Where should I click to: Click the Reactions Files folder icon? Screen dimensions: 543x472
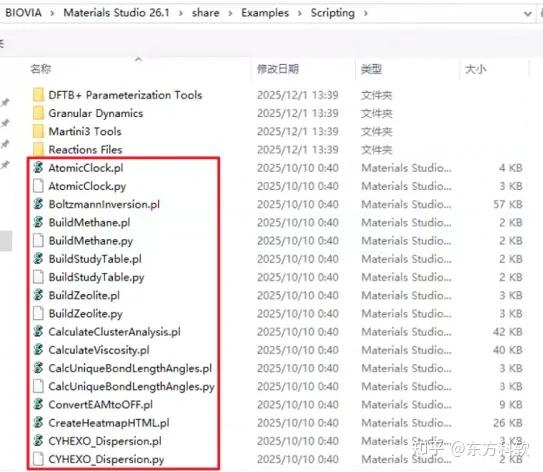38,149
